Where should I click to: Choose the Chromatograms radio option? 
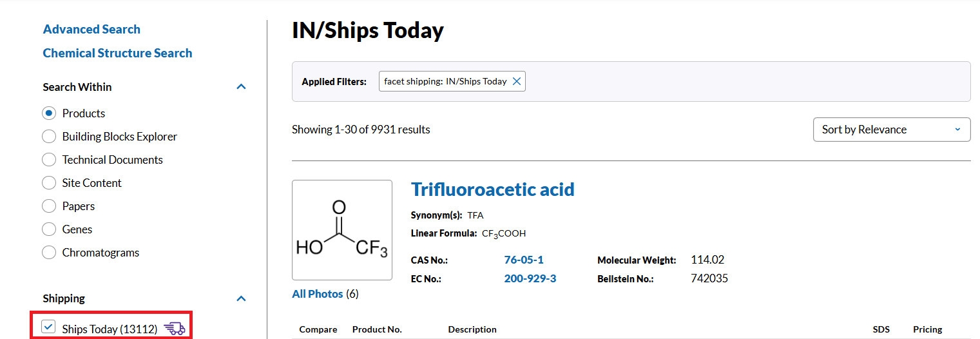(49, 253)
